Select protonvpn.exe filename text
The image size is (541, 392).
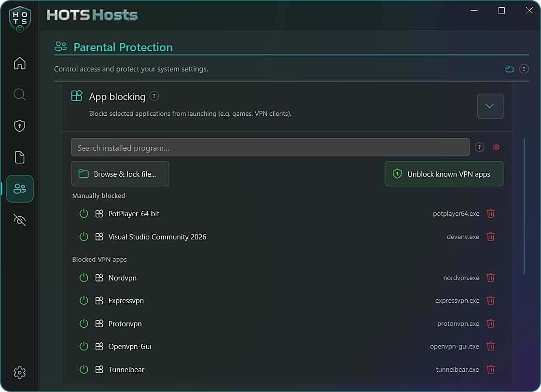tap(458, 323)
